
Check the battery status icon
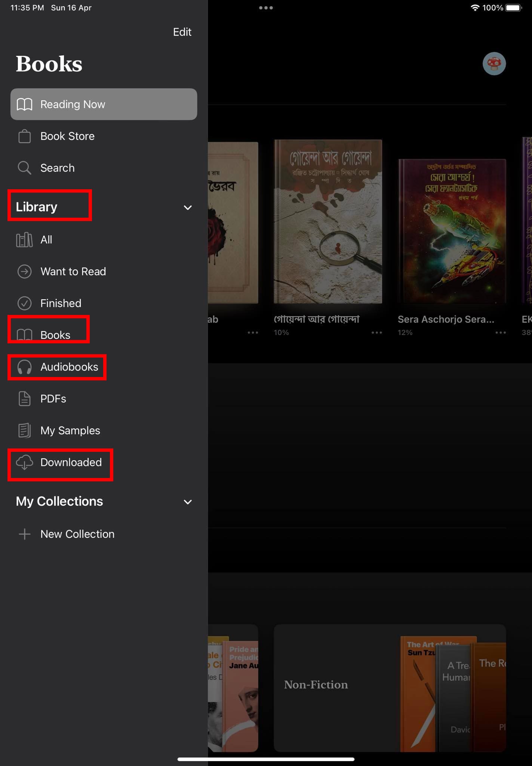click(514, 8)
